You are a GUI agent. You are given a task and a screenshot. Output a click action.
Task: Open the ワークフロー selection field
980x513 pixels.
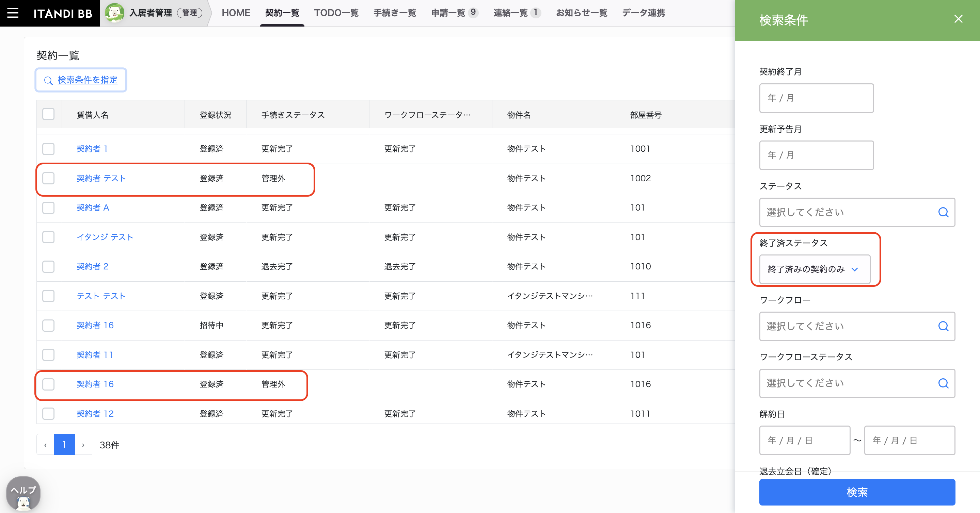pyautogui.click(x=857, y=326)
